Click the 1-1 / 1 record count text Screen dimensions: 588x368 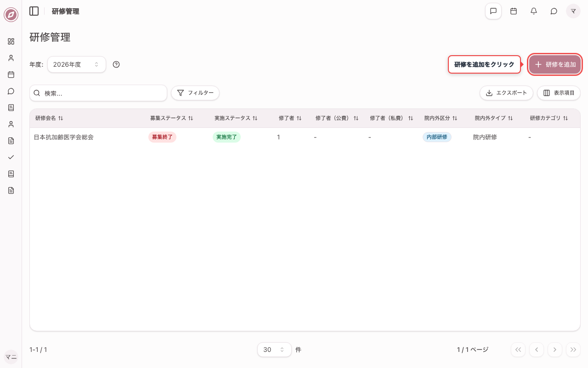(x=38, y=350)
